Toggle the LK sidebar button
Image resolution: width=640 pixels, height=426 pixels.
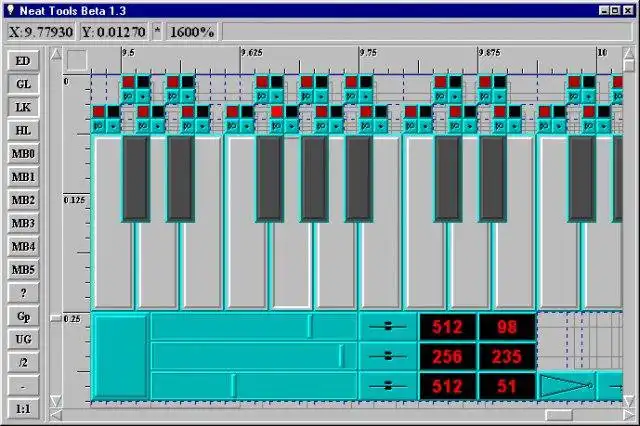coord(23,107)
